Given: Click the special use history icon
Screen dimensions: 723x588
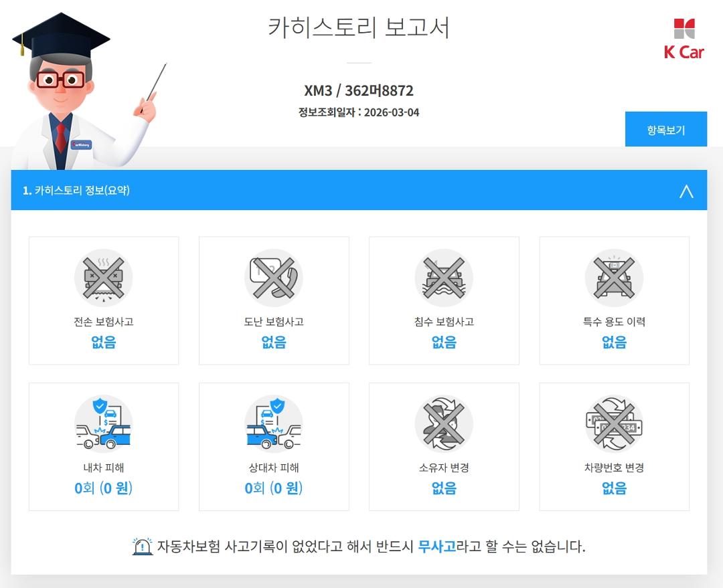Looking at the screenshot, I should click(x=614, y=278).
